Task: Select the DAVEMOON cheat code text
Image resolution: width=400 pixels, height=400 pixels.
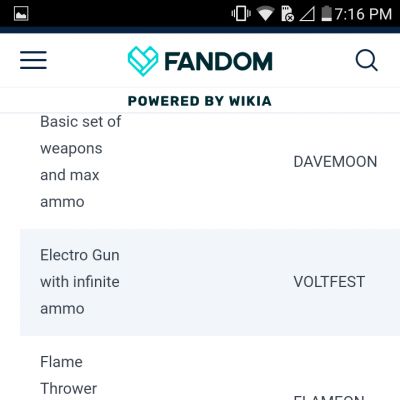Action: point(335,162)
